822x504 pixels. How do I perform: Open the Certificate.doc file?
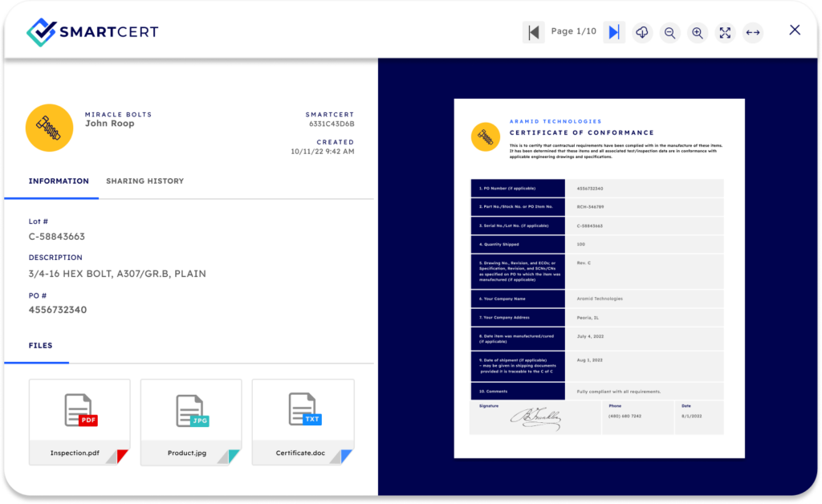click(303, 422)
